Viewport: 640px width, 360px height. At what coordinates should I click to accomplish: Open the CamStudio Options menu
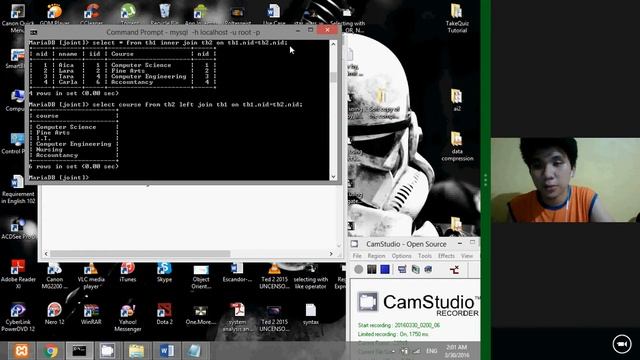(402, 256)
